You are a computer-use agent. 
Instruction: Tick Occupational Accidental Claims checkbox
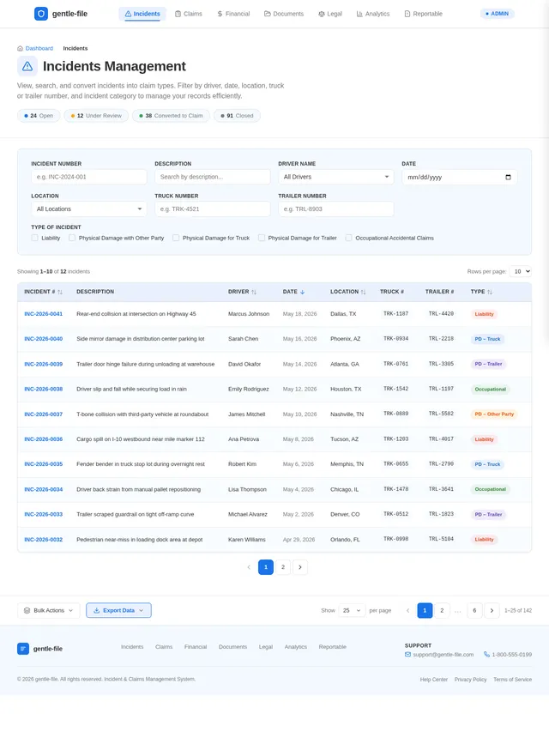pos(348,238)
